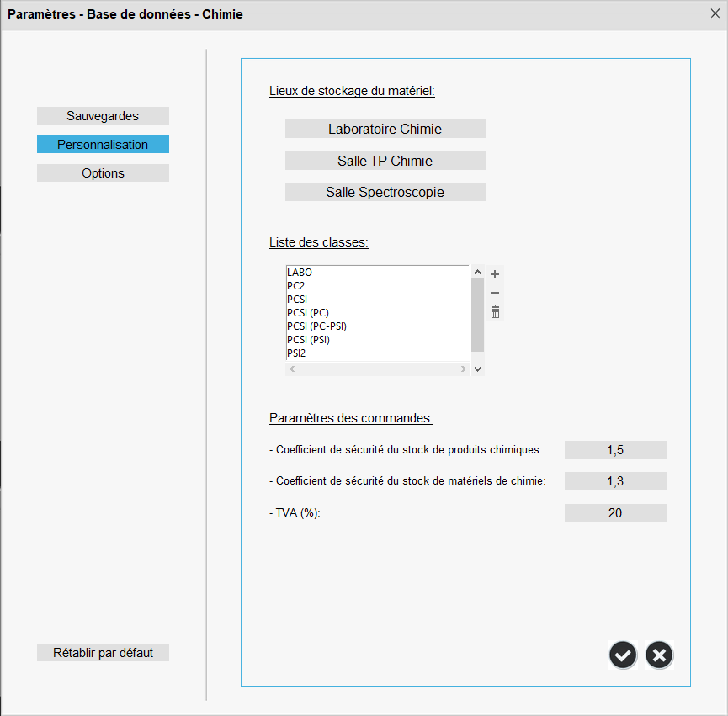Click the Salle Spectroscopie storage location

coord(385,192)
